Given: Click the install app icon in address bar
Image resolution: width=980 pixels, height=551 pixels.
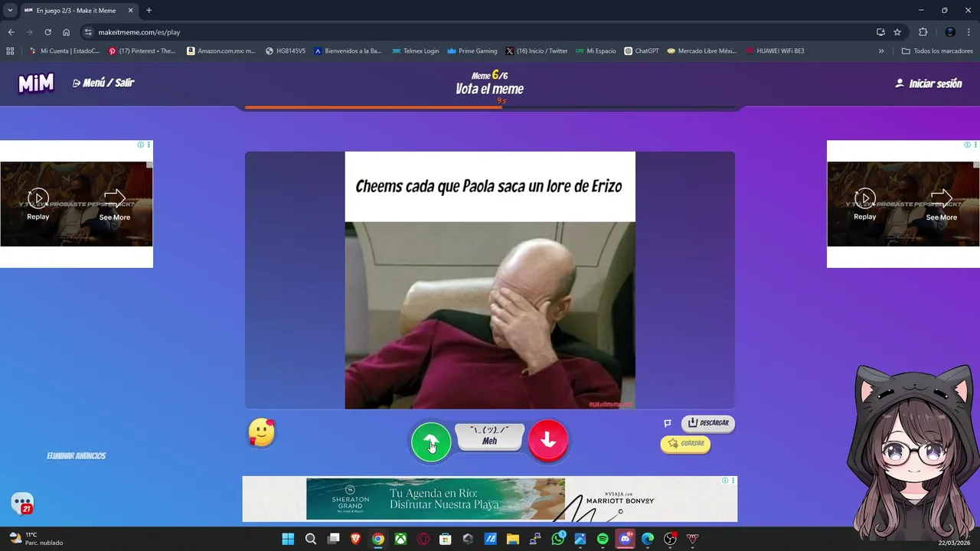Looking at the screenshot, I should (880, 32).
